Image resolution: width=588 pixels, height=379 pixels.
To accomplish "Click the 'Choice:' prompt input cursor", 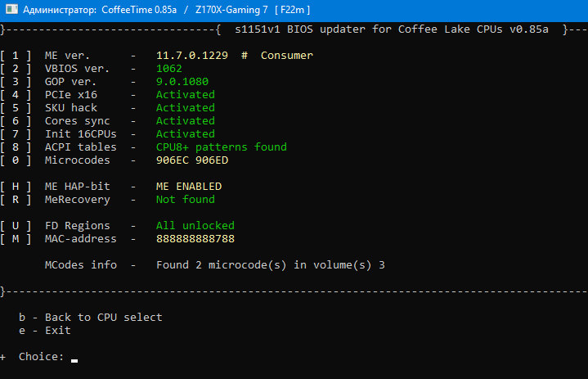I will (x=74, y=359).
